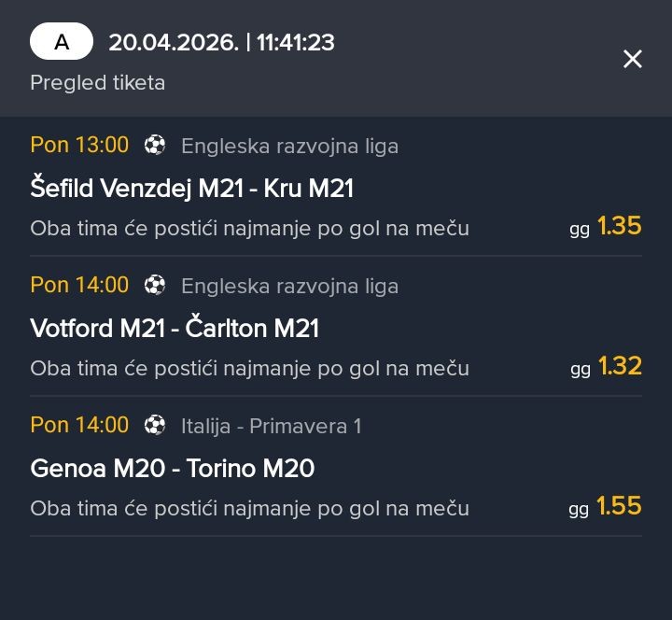Click the soccer ball icon for Genoa match
Image resolution: width=672 pixels, height=620 pixels.
coord(155,425)
